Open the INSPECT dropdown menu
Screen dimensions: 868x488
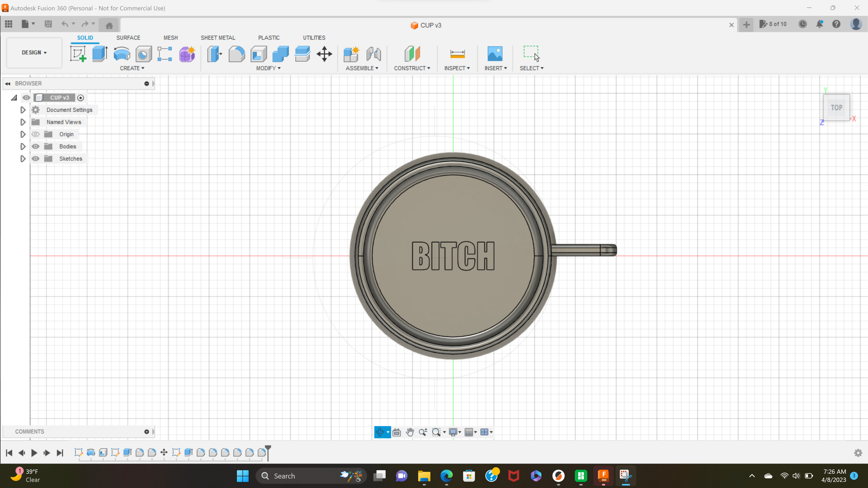[457, 68]
